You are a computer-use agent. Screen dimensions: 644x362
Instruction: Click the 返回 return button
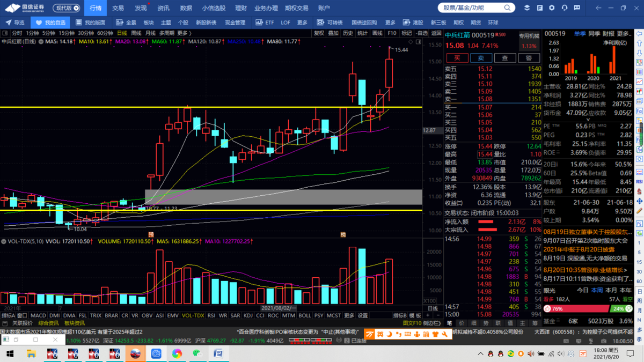436,33
